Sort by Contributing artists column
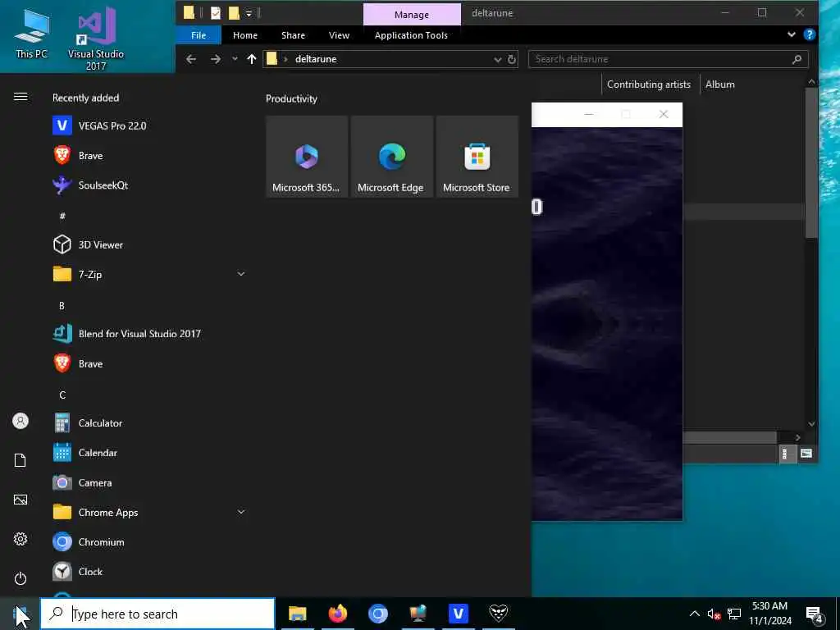This screenshot has height=630, width=840. 649,84
